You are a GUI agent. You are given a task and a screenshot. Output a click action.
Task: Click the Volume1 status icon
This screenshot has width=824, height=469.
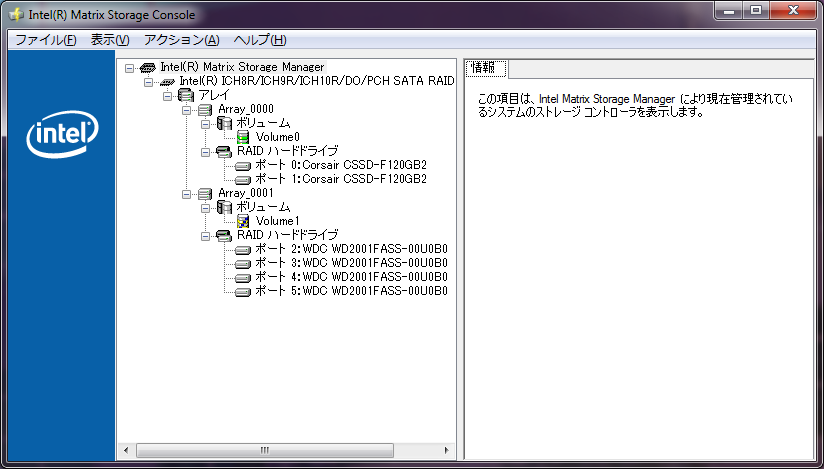(x=243, y=221)
